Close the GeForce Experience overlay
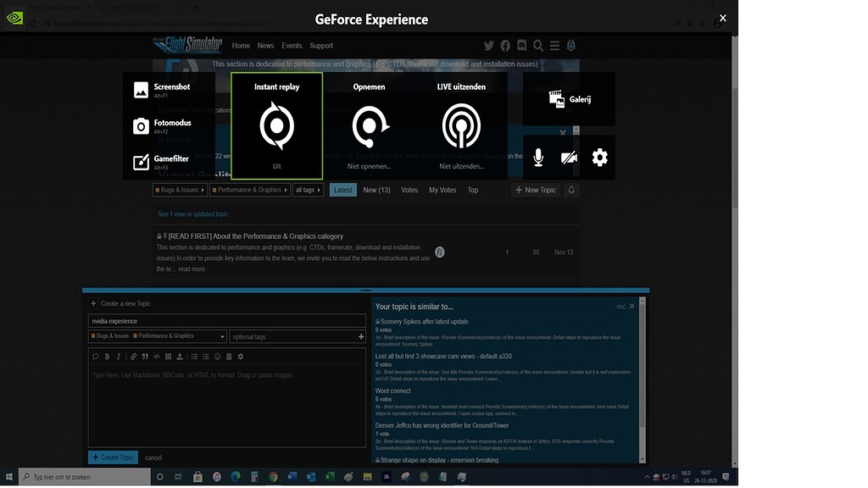868x488 pixels. tap(722, 19)
